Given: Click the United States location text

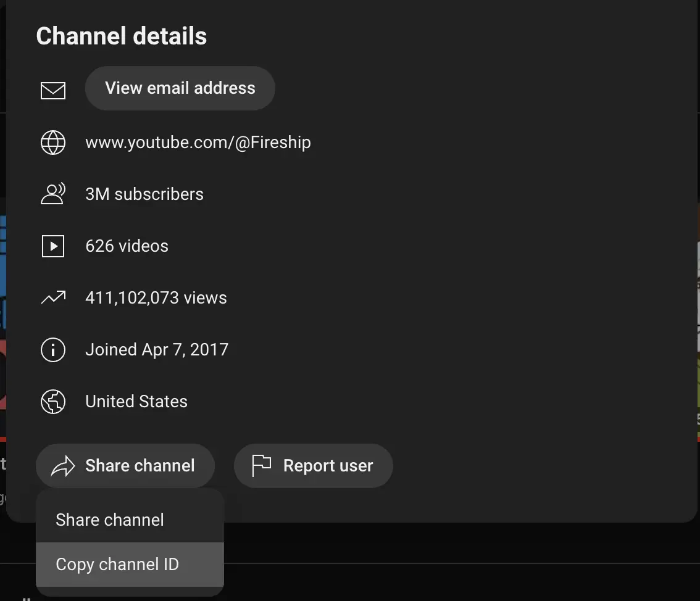Looking at the screenshot, I should [x=136, y=401].
